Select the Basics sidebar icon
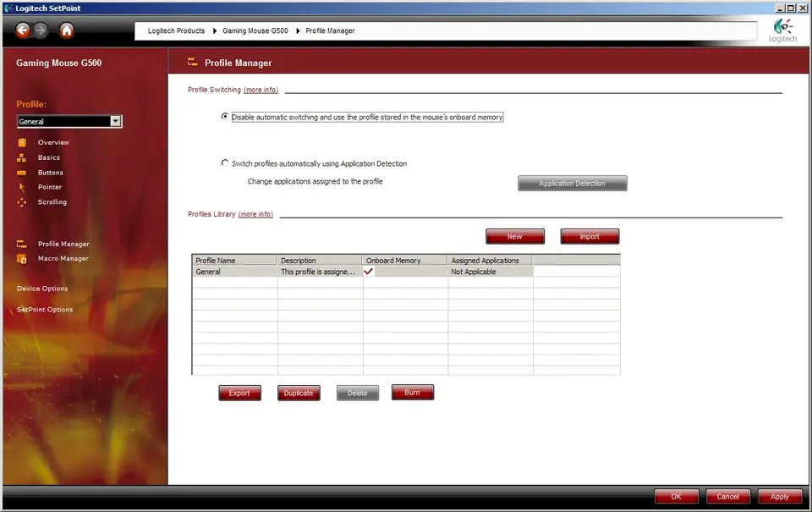This screenshot has width=812, height=512. point(22,157)
